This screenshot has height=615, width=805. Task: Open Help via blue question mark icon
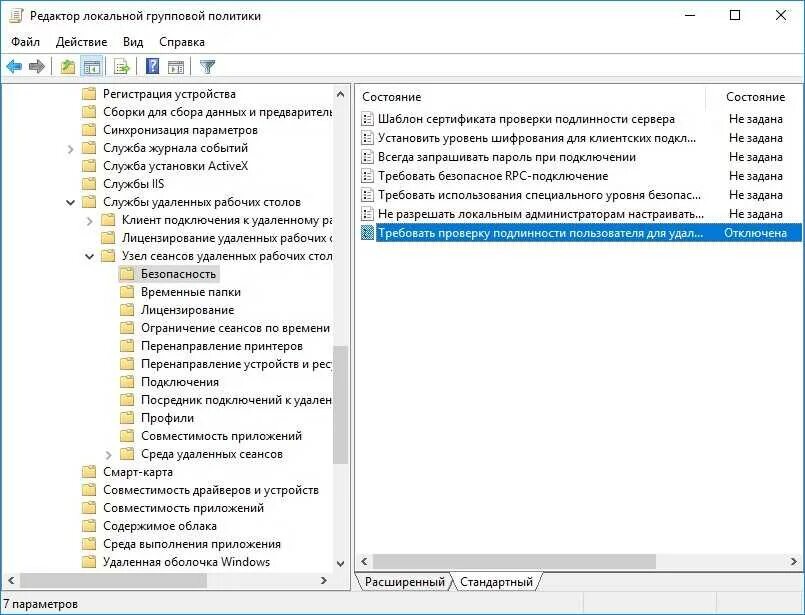click(x=152, y=66)
